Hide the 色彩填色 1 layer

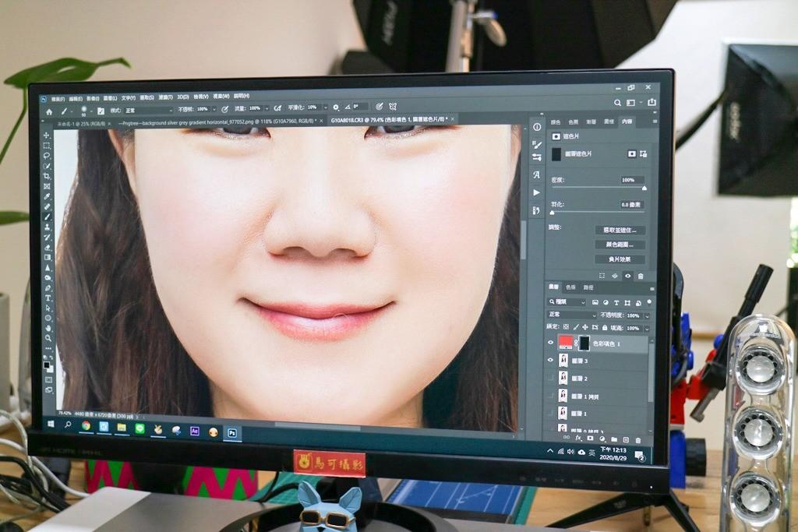(x=551, y=342)
